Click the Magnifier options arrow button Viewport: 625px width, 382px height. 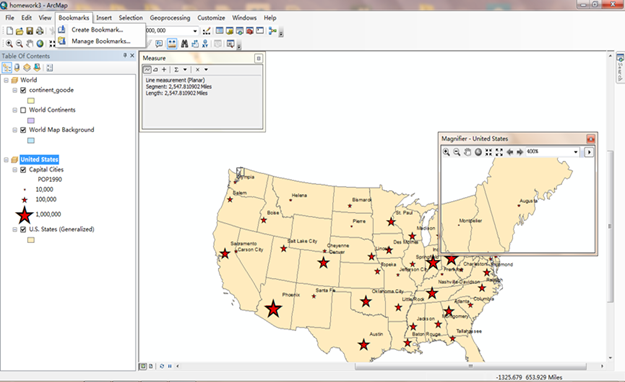(x=589, y=152)
